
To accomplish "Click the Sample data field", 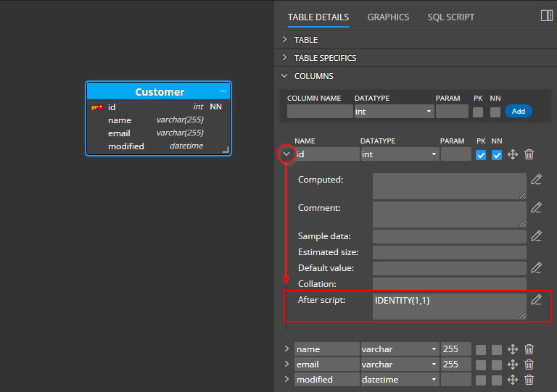I will pos(450,236).
